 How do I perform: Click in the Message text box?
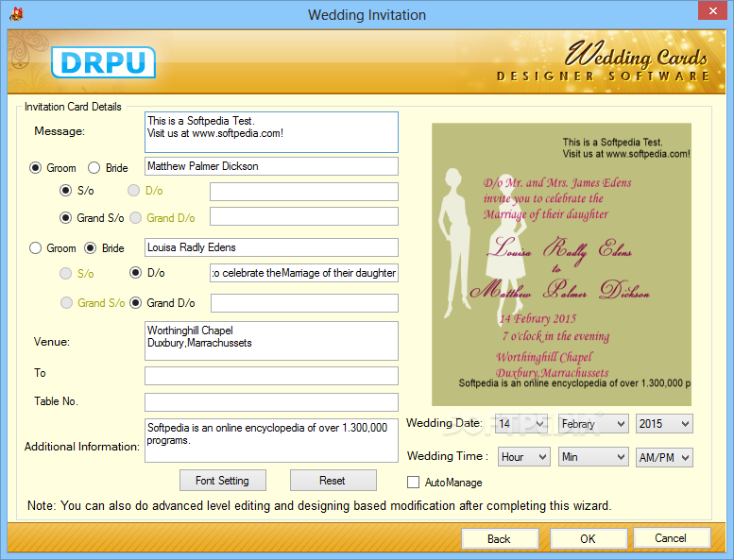pyautogui.click(x=271, y=132)
